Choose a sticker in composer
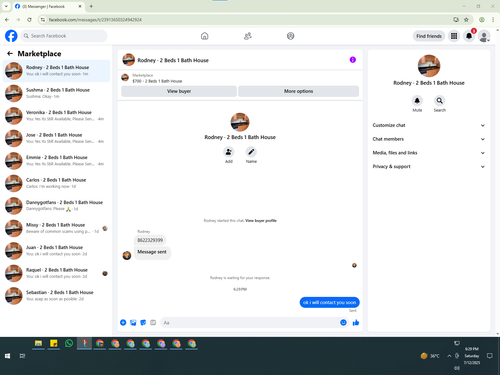The width and height of the screenshot is (500, 375). 143,322
